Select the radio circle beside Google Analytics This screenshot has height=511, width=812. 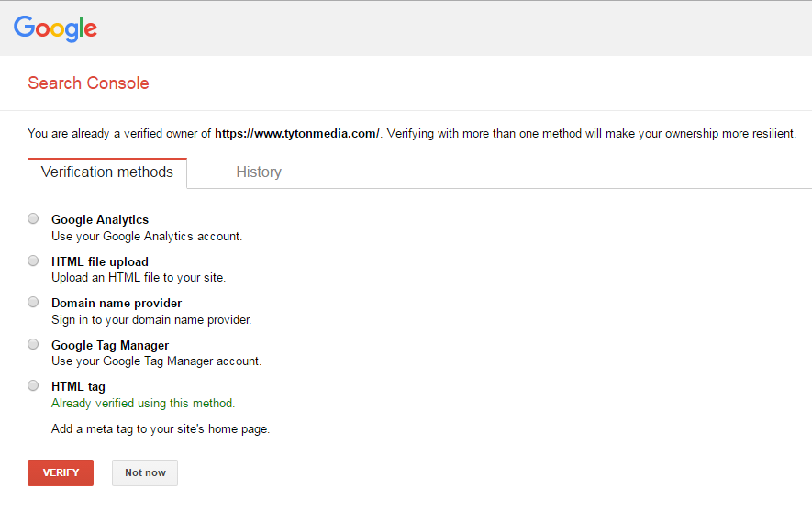33,219
